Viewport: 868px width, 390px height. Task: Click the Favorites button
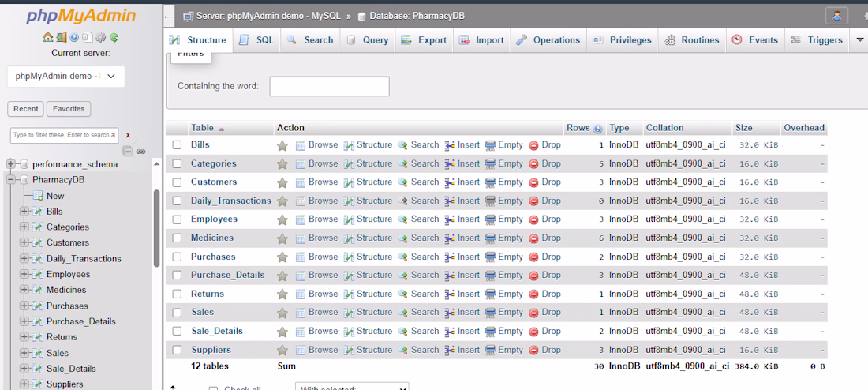[69, 109]
